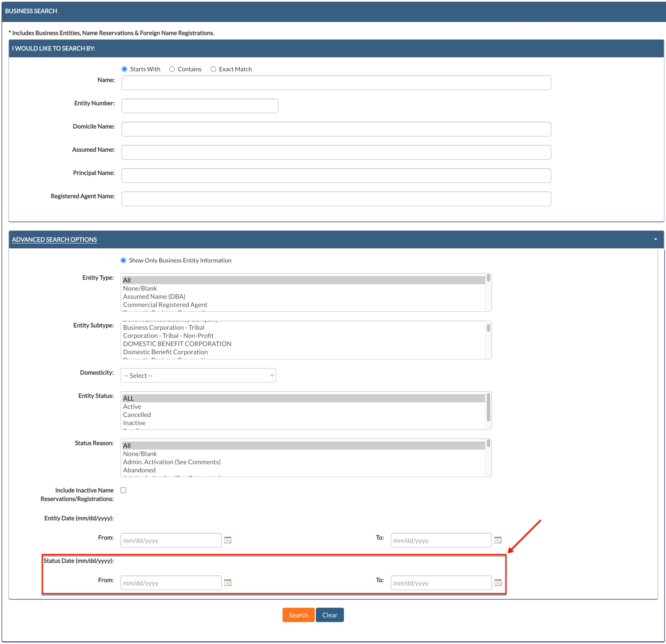Focus the Name input field
This screenshot has width=666, height=644.
(336, 83)
